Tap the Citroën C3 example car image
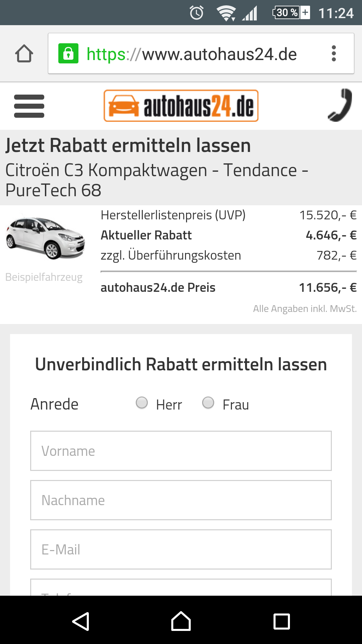 (x=45, y=238)
